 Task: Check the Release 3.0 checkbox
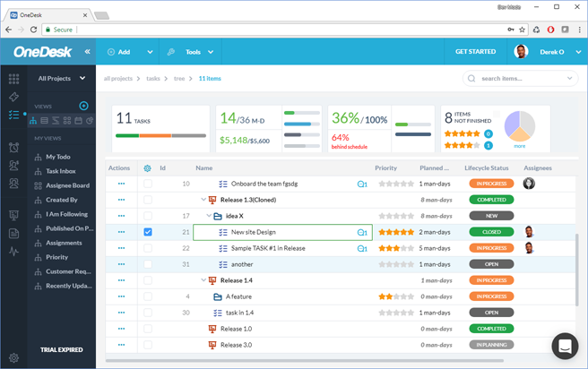[148, 345]
